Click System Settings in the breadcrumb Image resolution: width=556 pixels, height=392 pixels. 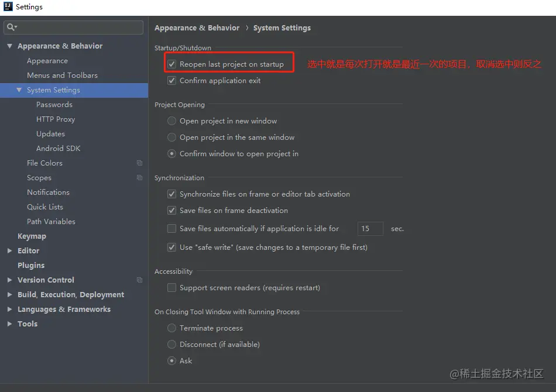[282, 27]
